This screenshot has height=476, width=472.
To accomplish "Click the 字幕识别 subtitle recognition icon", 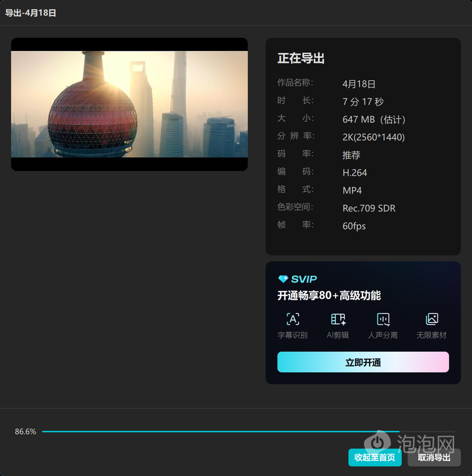I will 293,319.
